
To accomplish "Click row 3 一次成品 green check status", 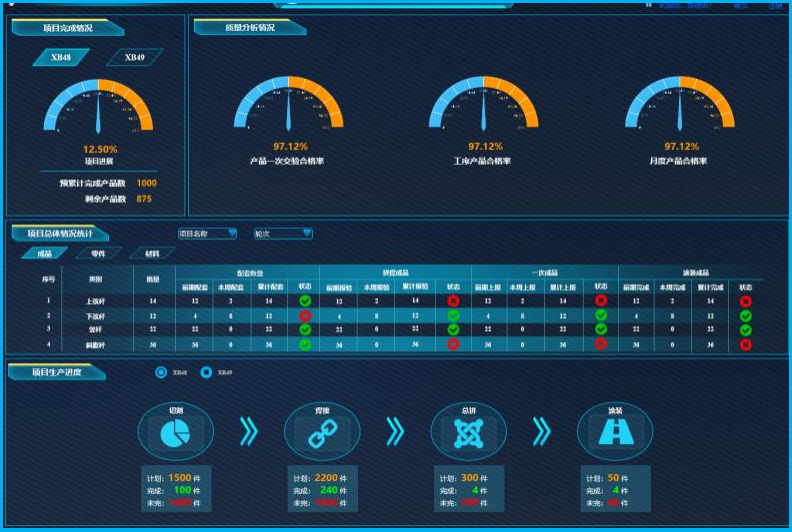I will tap(601, 329).
